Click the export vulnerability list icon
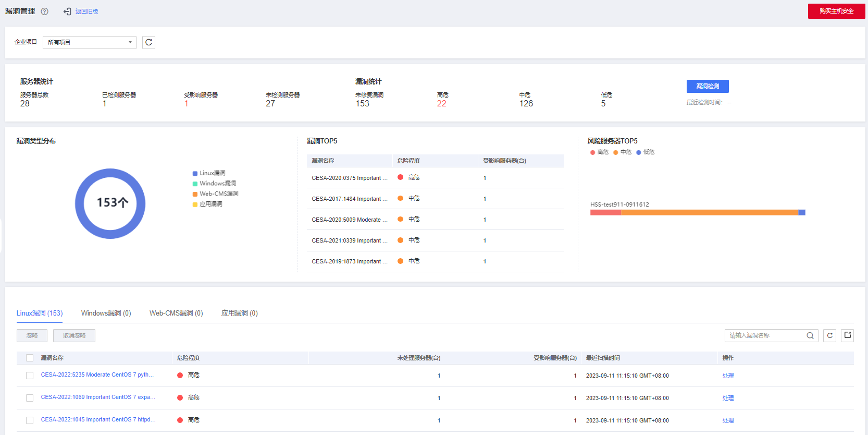The height and width of the screenshot is (435, 868). point(848,335)
